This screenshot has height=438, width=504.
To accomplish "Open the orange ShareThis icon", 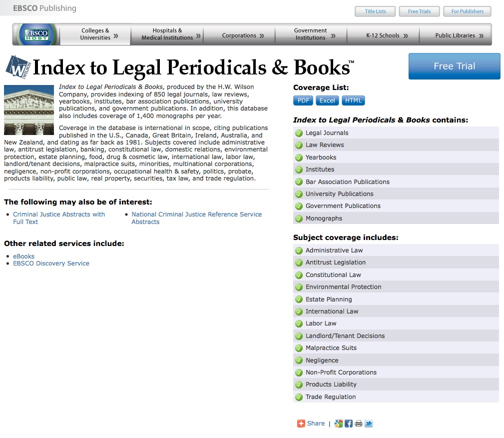I will [x=300, y=423].
